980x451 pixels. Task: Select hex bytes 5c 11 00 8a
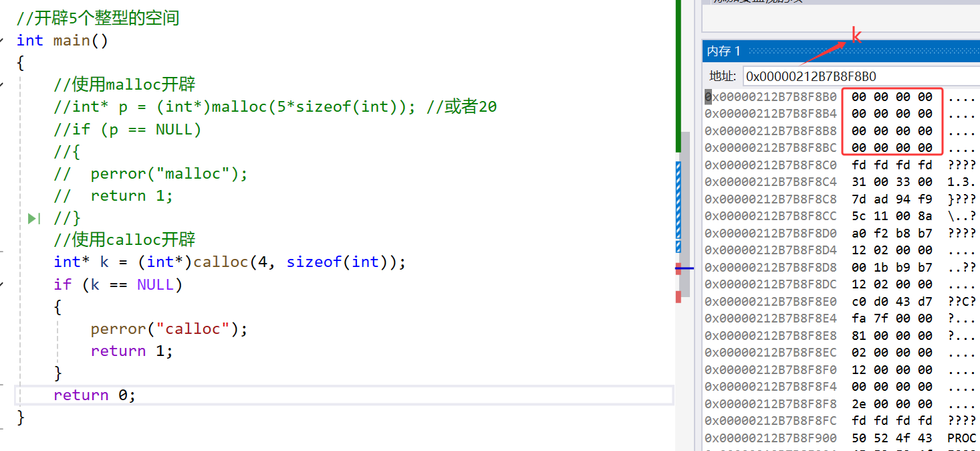892,216
